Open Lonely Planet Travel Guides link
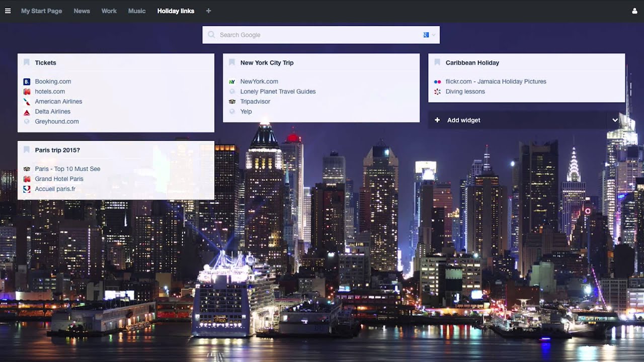 (278, 92)
